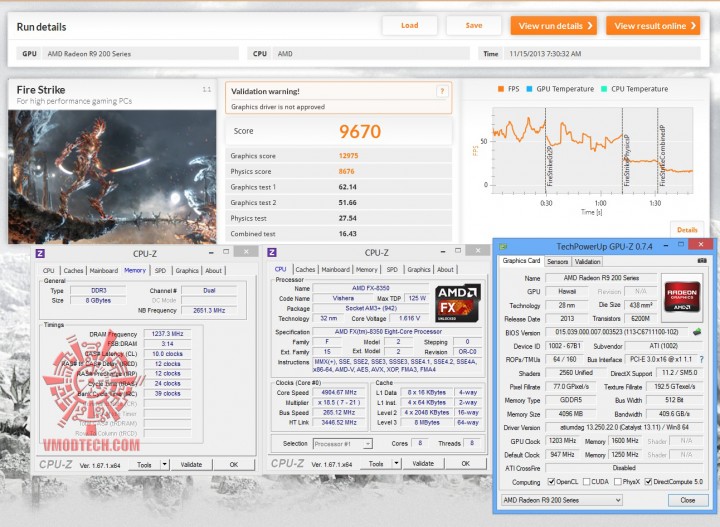Viewport: 720px width, 527px height.
Task: Toggle the DirectCompute 5.0 checkbox
Action: coord(648,482)
